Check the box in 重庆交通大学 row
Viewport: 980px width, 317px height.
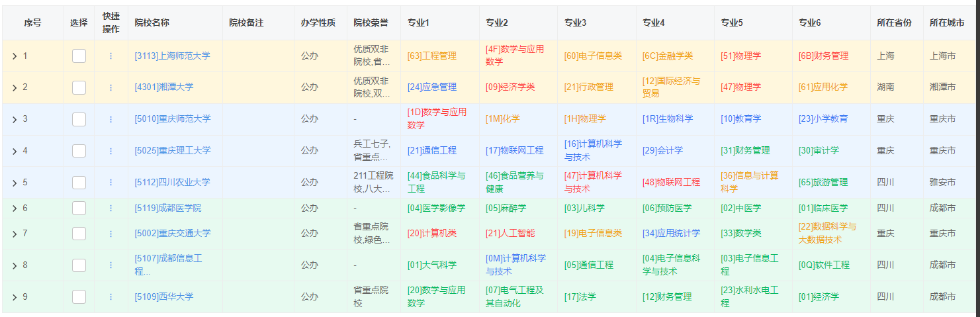tap(79, 234)
